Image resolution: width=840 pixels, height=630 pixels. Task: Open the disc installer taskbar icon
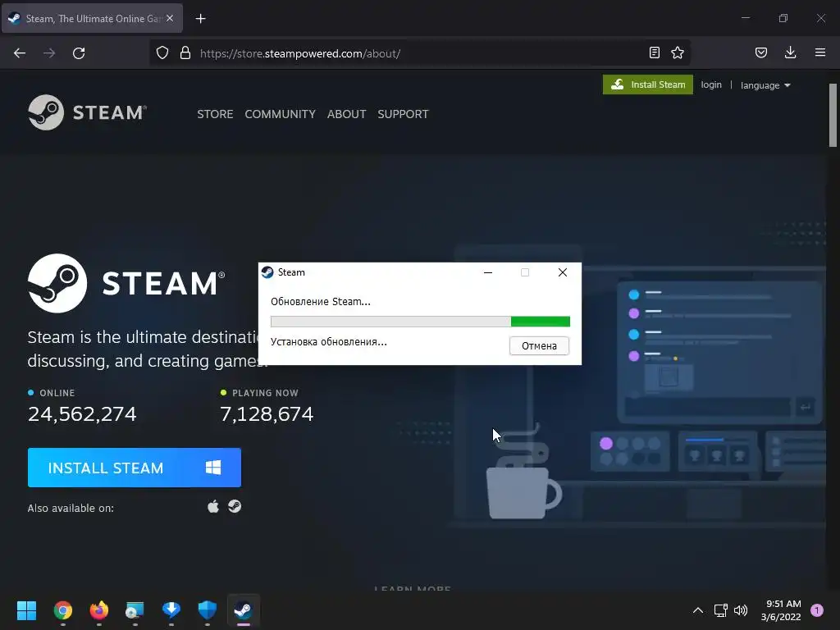point(135,610)
